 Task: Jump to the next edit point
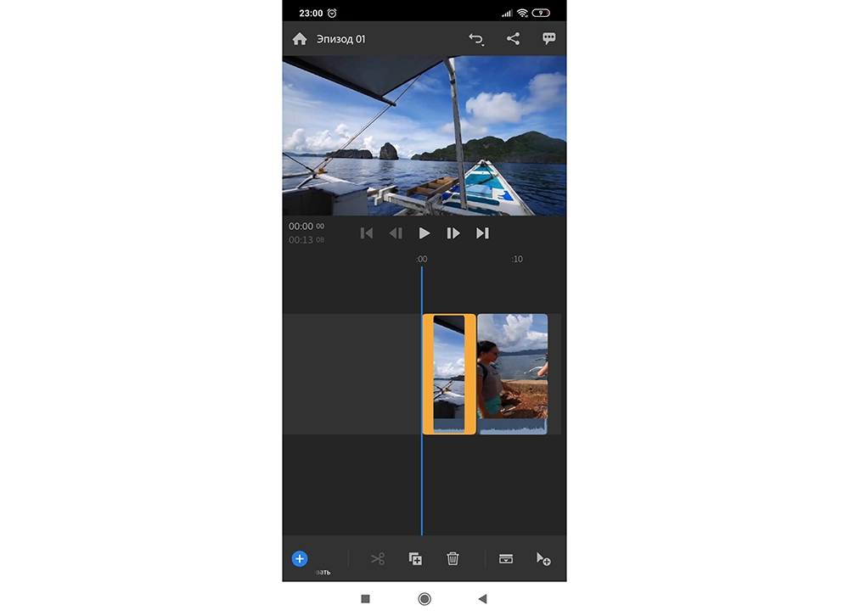[x=482, y=233]
